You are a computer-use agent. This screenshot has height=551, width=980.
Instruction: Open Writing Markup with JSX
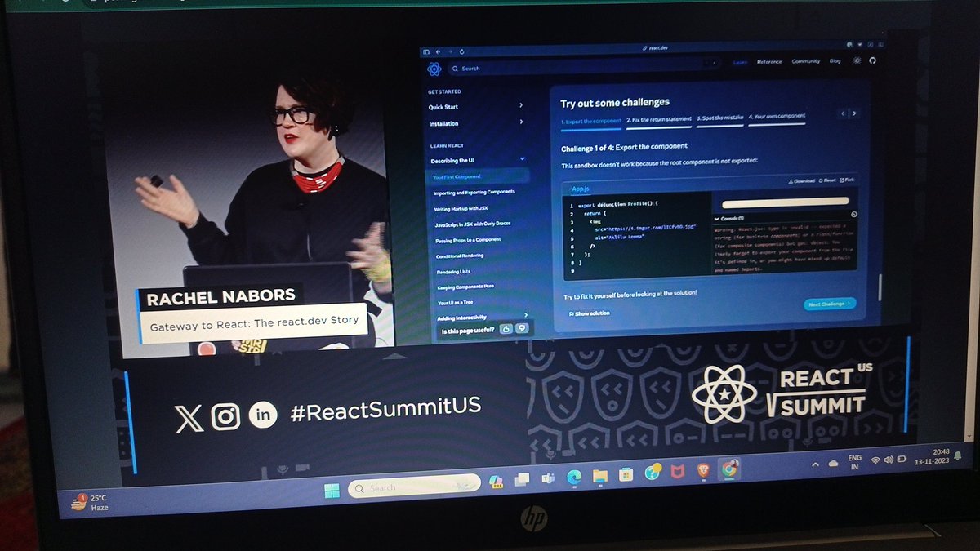(x=461, y=209)
